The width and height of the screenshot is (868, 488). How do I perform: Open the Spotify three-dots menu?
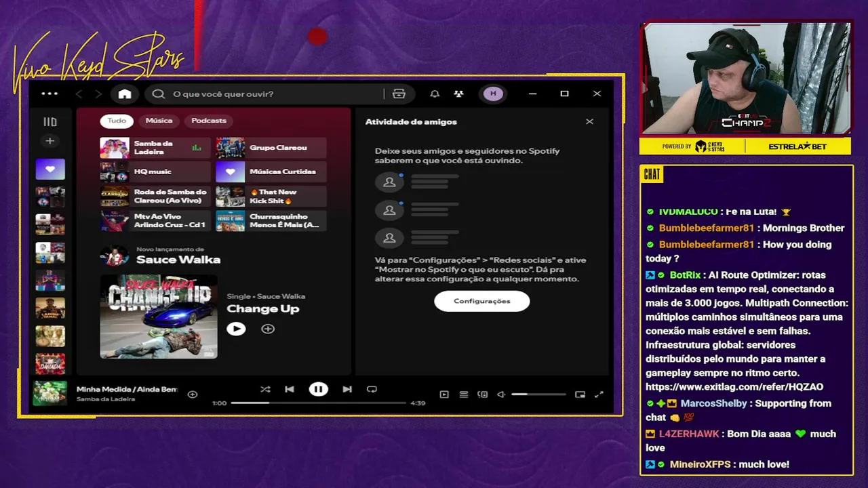(50, 94)
